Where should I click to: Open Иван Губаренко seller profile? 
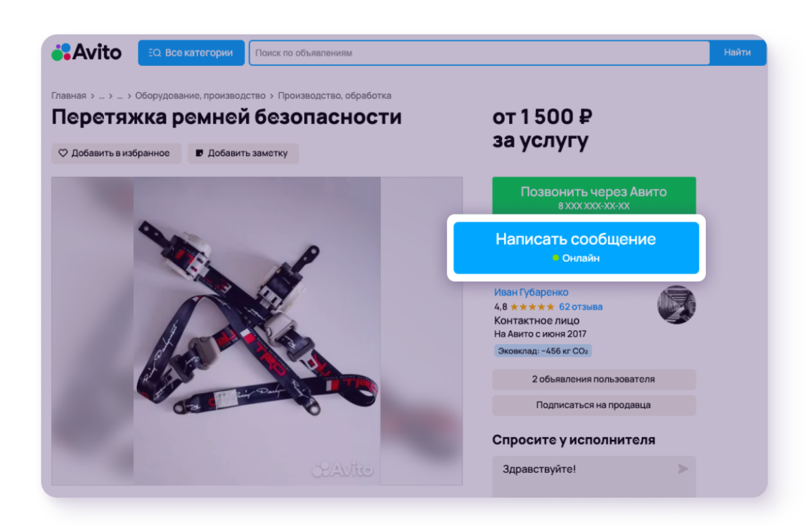coord(531,291)
